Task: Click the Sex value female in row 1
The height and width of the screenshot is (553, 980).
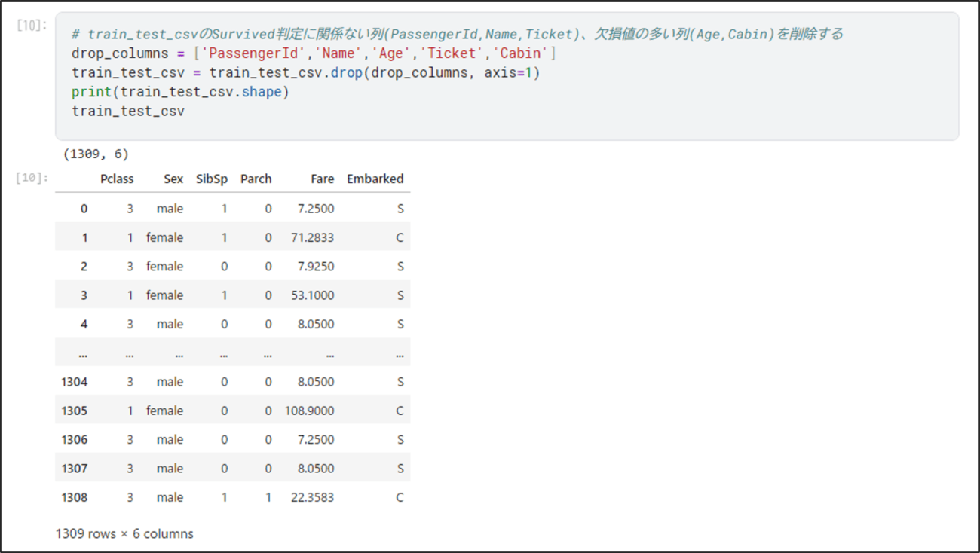Action: pyautogui.click(x=165, y=237)
